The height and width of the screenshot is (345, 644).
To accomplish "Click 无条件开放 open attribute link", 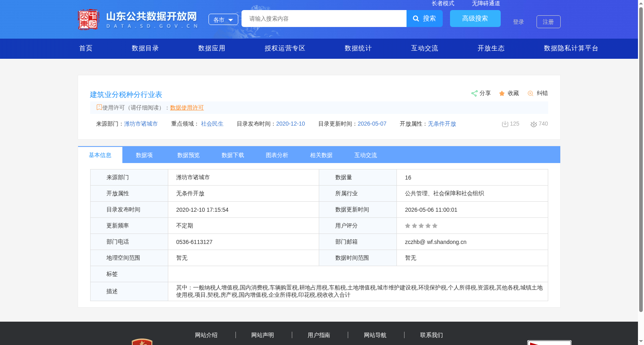I will click(442, 124).
